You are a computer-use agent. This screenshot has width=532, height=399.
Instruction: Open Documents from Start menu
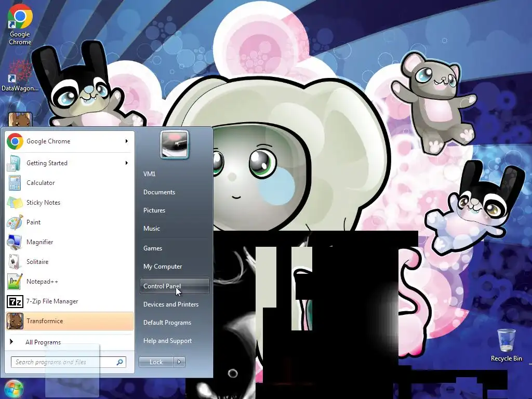tap(159, 192)
